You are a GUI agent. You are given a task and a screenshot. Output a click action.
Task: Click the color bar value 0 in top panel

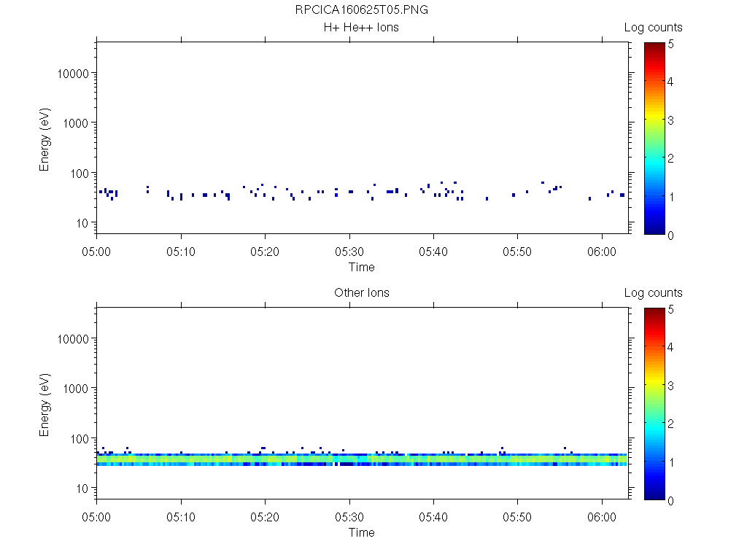coord(671,236)
